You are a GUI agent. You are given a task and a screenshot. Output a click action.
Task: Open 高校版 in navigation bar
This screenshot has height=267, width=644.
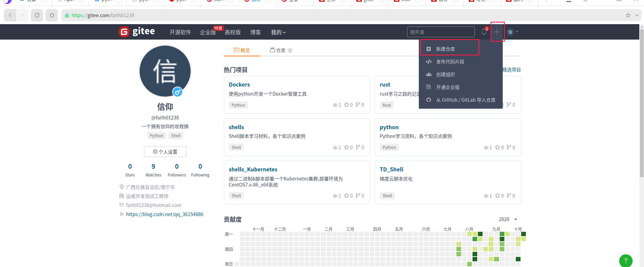click(233, 32)
